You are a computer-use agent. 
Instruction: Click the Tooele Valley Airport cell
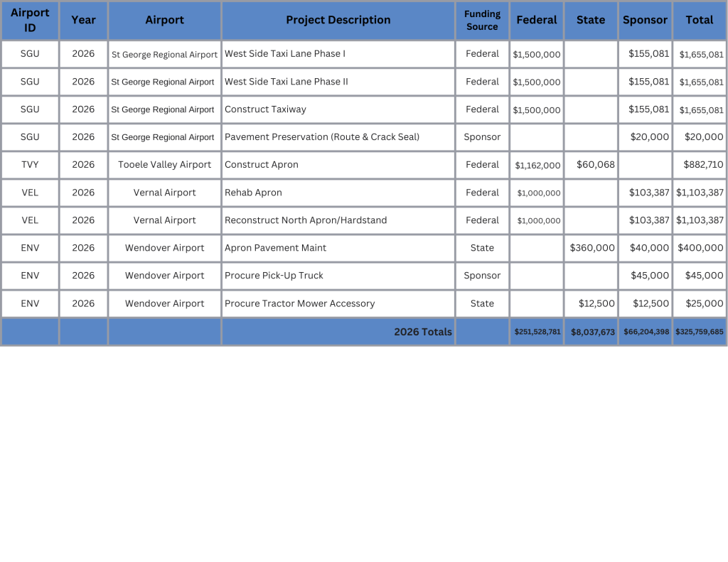coord(164,165)
